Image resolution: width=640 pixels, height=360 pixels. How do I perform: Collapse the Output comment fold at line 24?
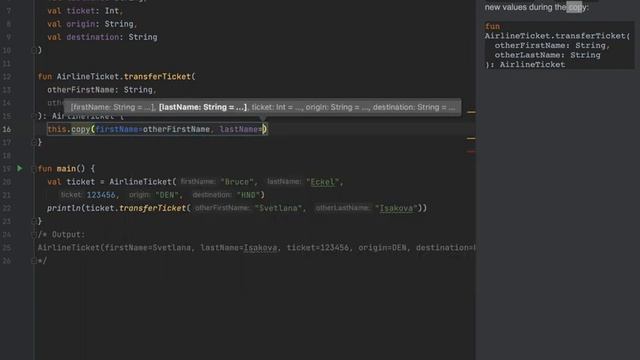pyautogui.click(x=34, y=234)
